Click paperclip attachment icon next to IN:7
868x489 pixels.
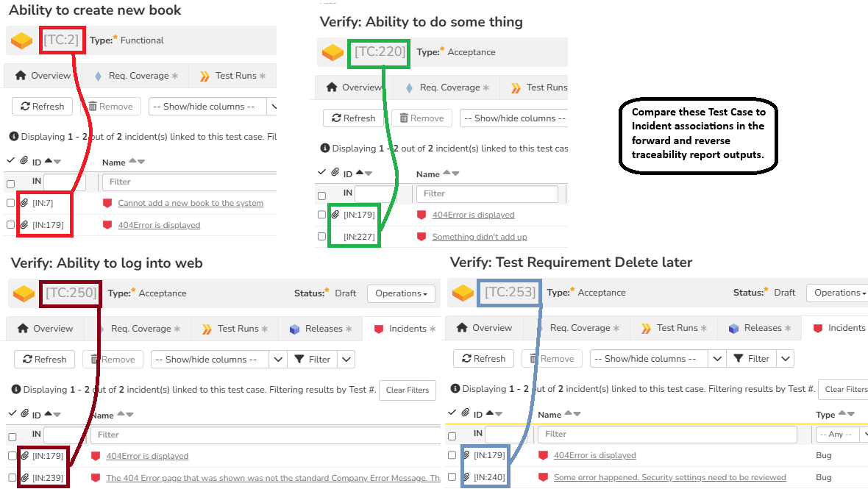pos(24,203)
